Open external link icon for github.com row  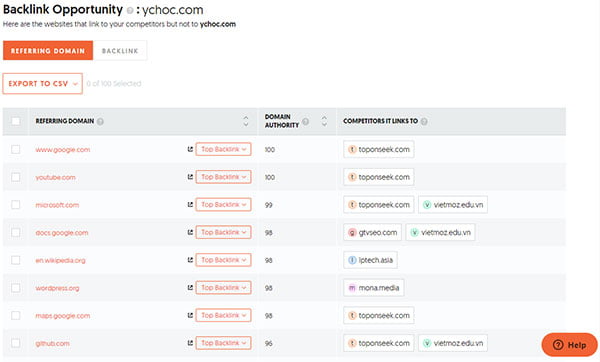[x=190, y=343]
